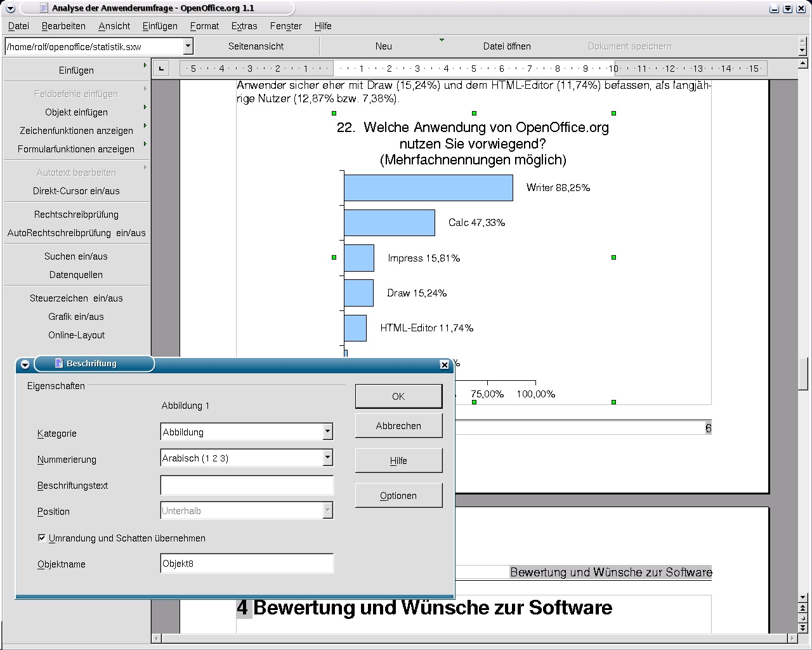
Task: Close the Beschriftung dialog with the X icon
Action: point(444,364)
